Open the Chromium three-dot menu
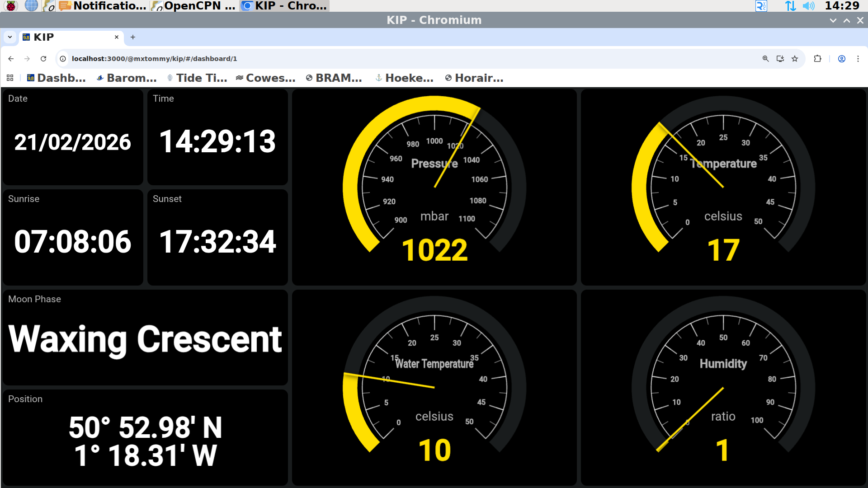This screenshot has width=868, height=488. [x=858, y=59]
